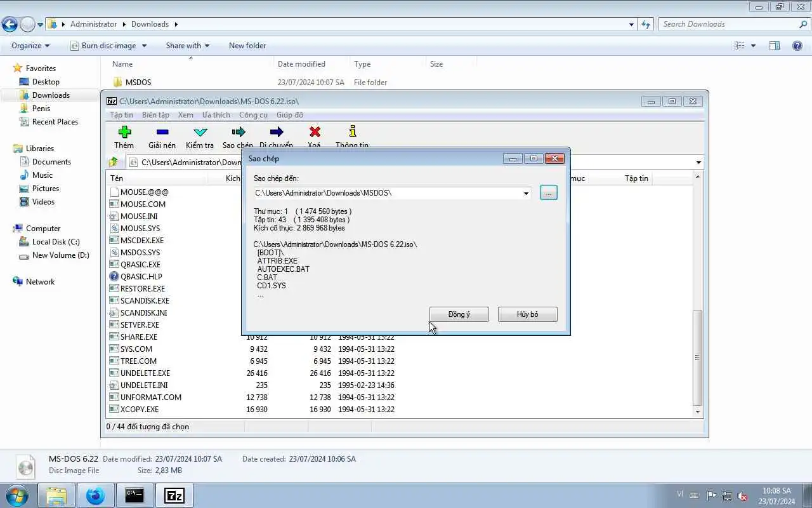Screen dimensions: 812x508
Task: Select XCOPY.EXE file in 7-Zip list
Action: point(140,409)
